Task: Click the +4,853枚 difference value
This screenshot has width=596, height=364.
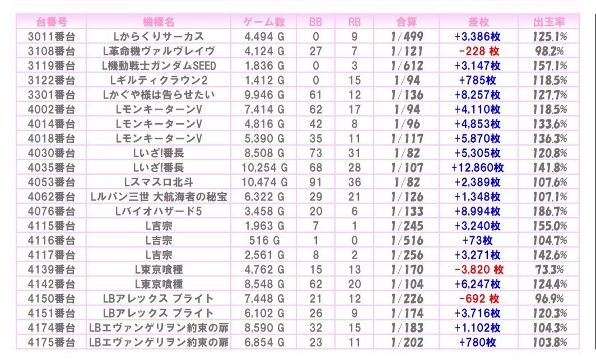Action: point(478,124)
